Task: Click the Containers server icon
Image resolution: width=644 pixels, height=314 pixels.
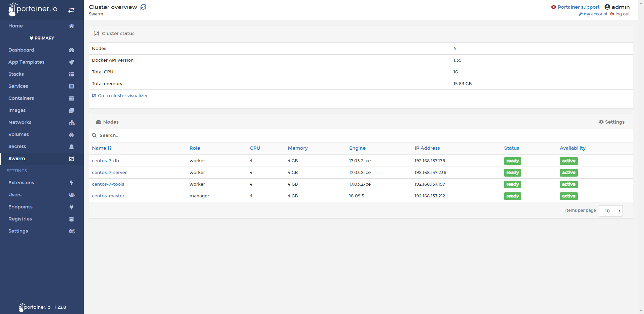Action: click(71, 99)
